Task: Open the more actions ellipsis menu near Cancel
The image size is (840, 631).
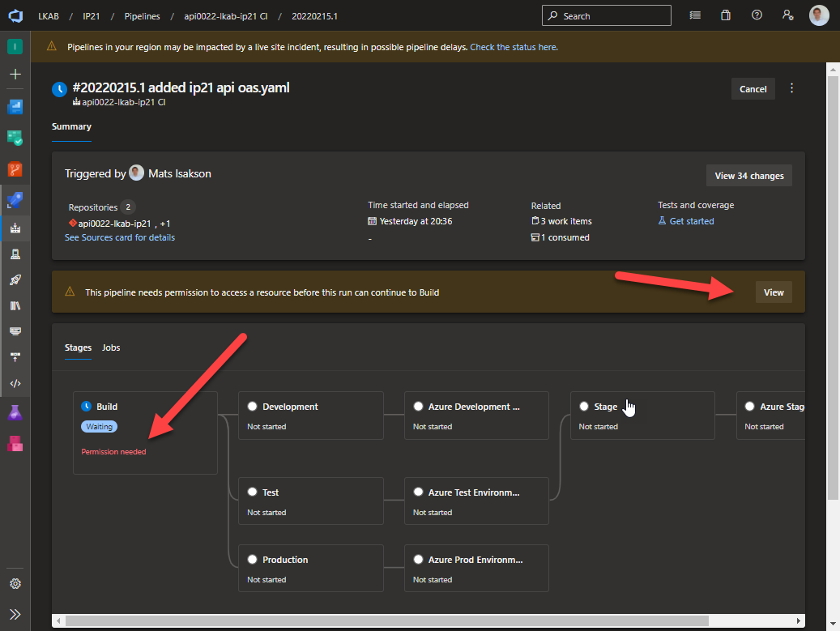Action: tap(791, 88)
